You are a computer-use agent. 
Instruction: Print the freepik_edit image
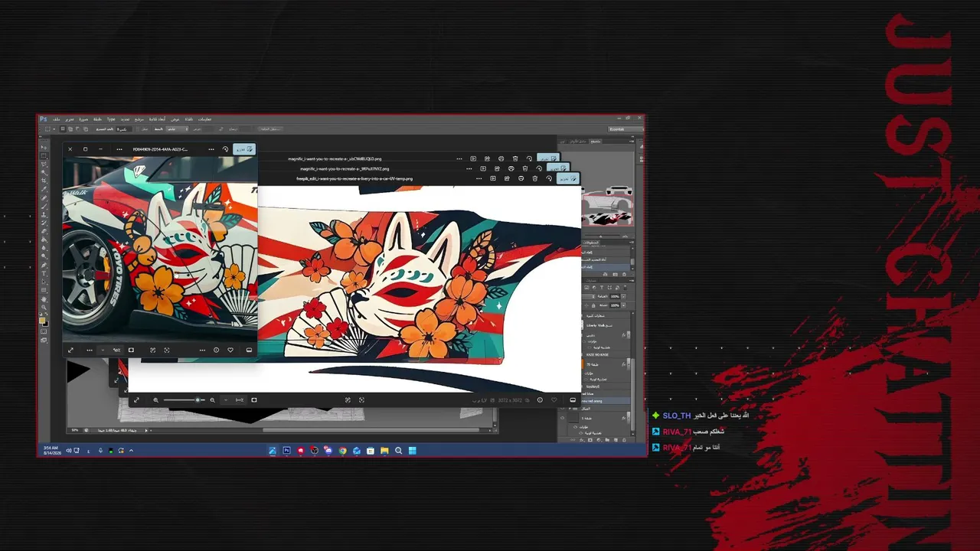click(521, 178)
